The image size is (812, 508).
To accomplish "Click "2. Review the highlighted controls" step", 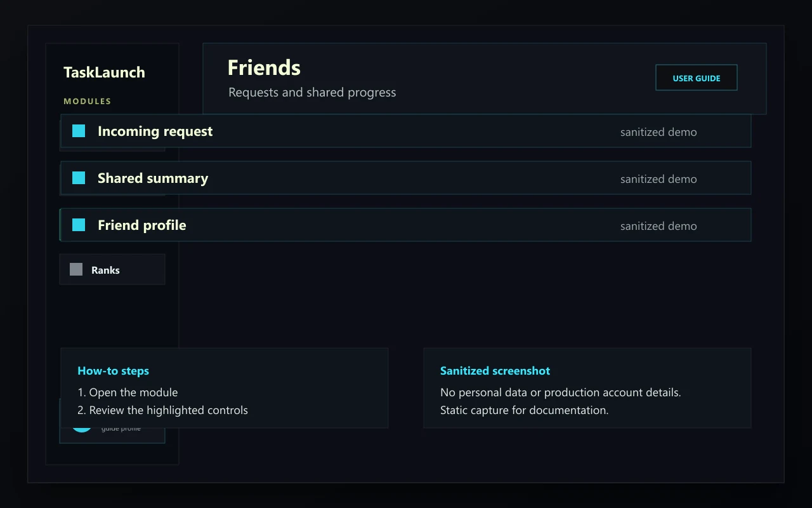I will (162, 410).
